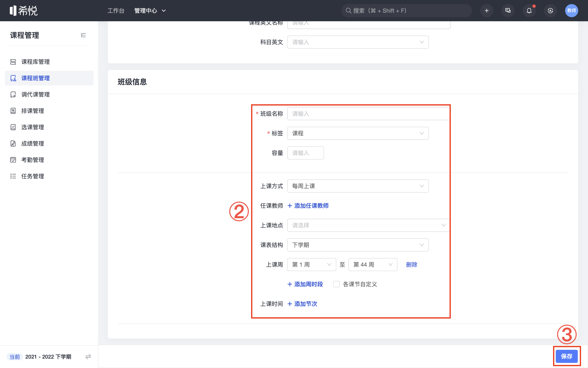
Task: Select 课程班管理 in sidebar
Action: (49, 78)
